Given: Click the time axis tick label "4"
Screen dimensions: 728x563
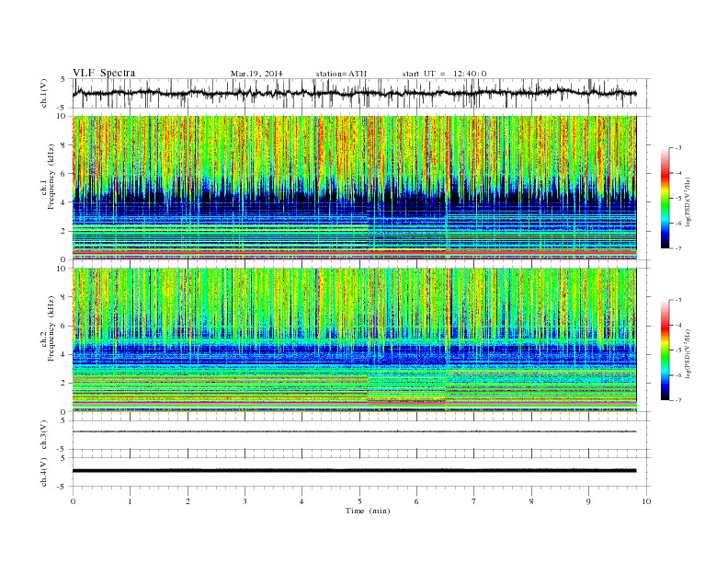Looking at the screenshot, I should (x=301, y=501).
